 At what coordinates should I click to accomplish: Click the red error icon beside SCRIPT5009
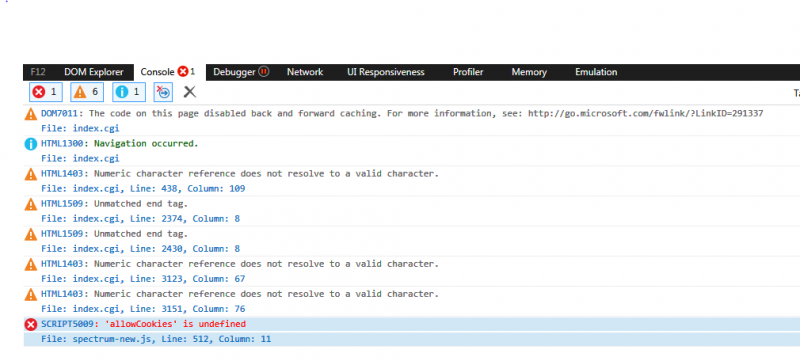31,324
